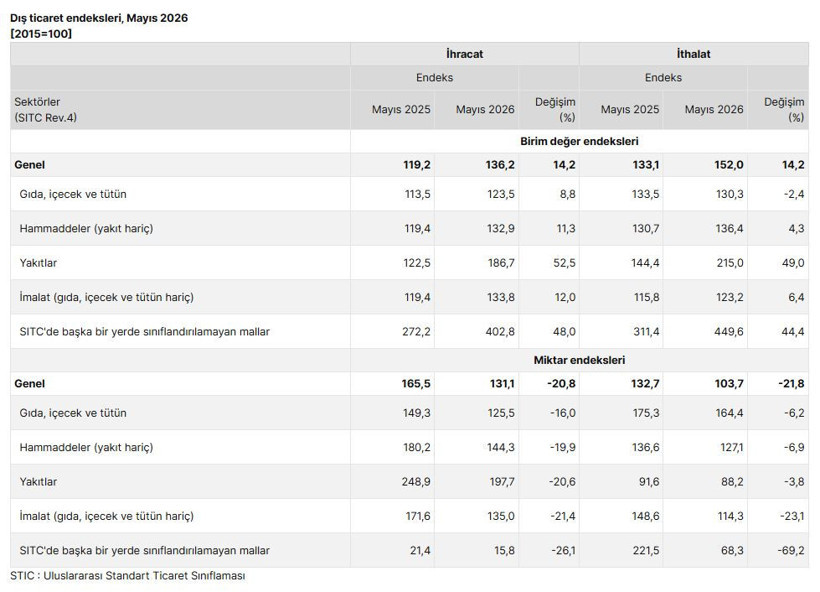The height and width of the screenshot is (592, 820).
Task: Select İmalat quantity export value 135,0
Action: 501,516
